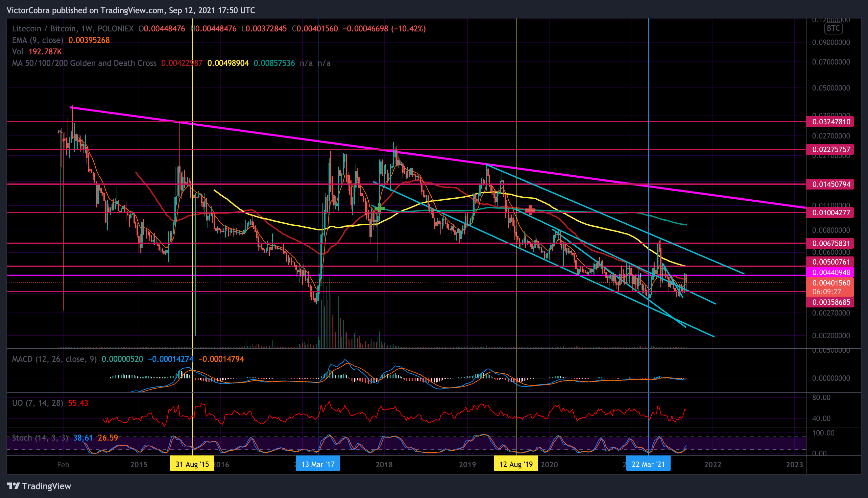Click the teal MA value 0.00857536
This screenshot has width=868, height=498.
274,63
